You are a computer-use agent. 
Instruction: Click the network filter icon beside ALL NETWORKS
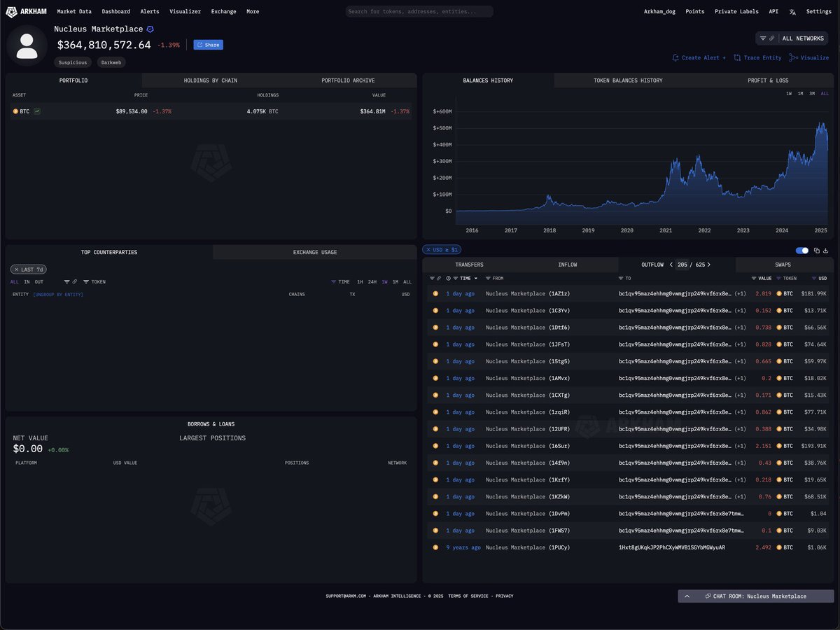pos(763,38)
